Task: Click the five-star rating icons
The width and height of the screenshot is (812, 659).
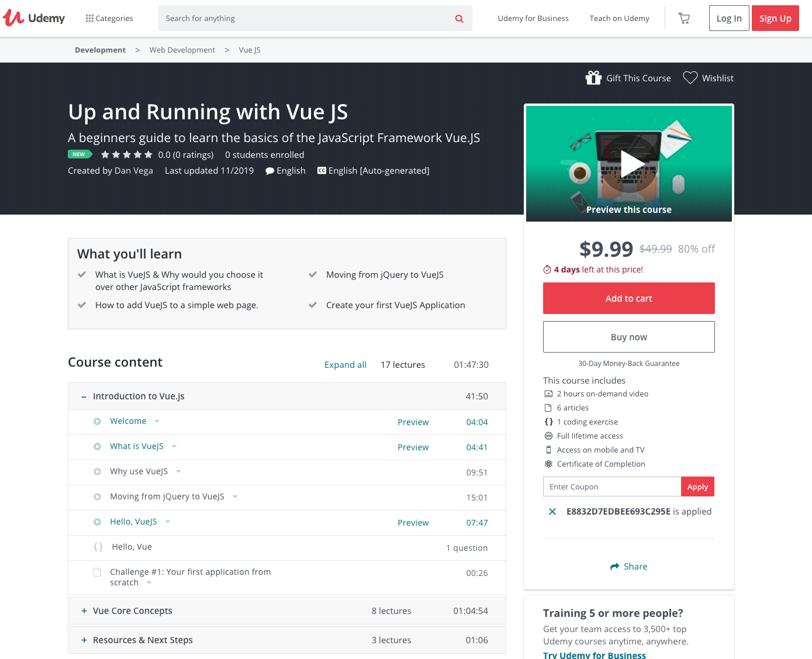Action: (127, 155)
